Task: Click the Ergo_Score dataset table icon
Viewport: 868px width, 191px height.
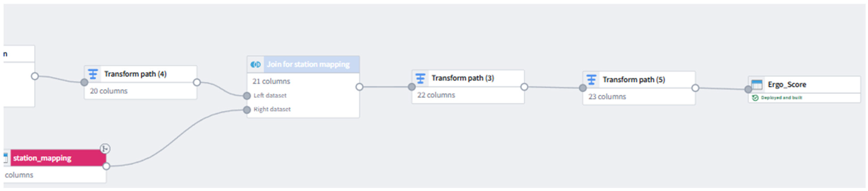Action: 757,85
